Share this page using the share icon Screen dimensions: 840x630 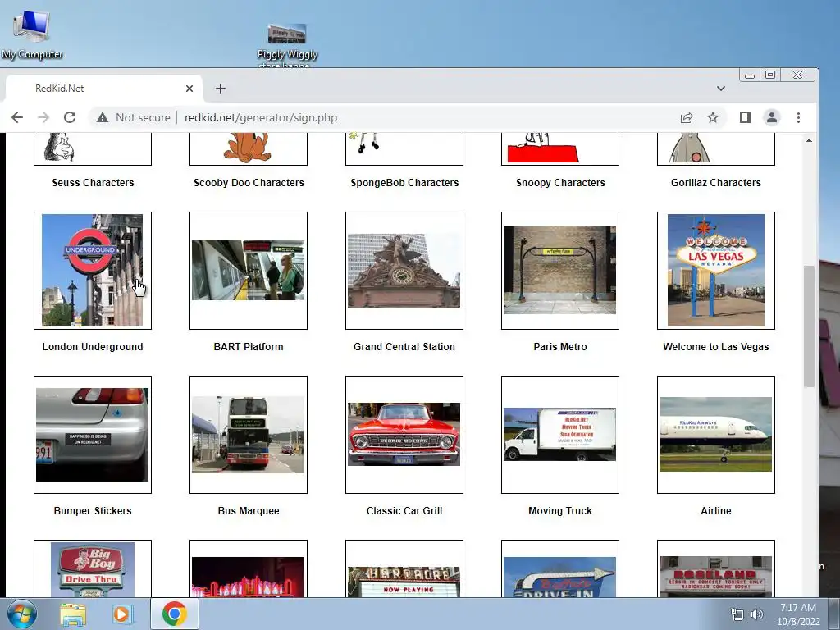click(x=687, y=117)
